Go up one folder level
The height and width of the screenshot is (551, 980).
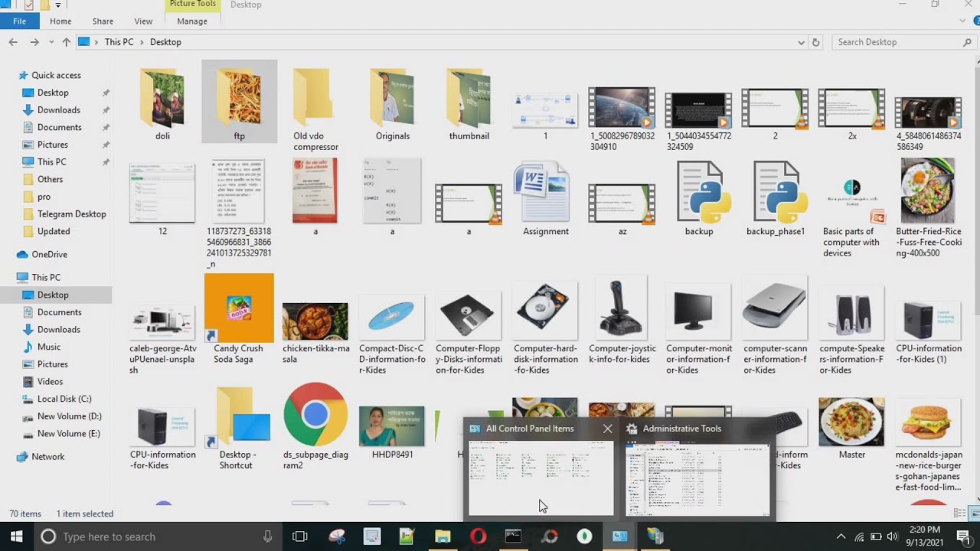(67, 42)
